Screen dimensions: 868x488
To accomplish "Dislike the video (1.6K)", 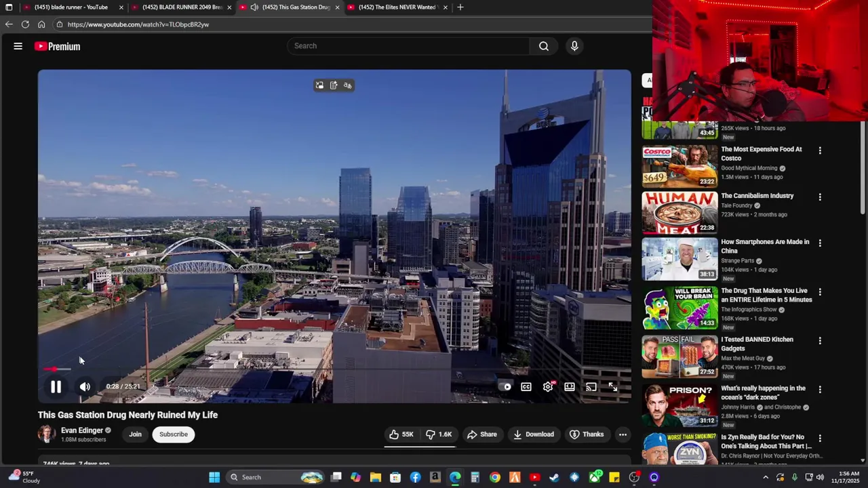I will (438, 434).
